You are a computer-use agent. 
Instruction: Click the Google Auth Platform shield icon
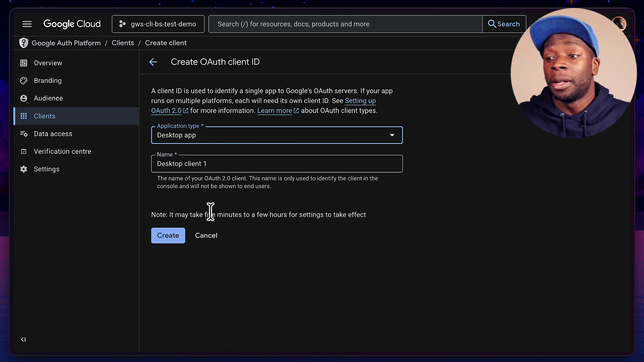tap(23, 43)
